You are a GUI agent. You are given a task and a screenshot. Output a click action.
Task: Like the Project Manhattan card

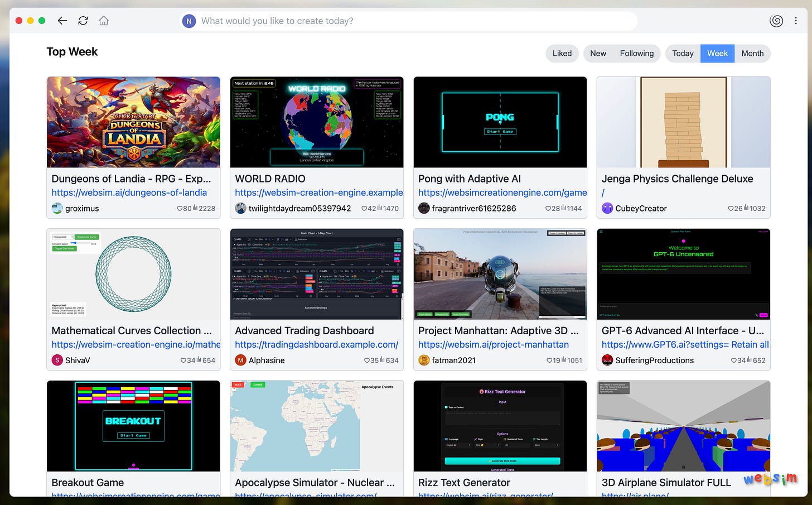pyautogui.click(x=549, y=360)
